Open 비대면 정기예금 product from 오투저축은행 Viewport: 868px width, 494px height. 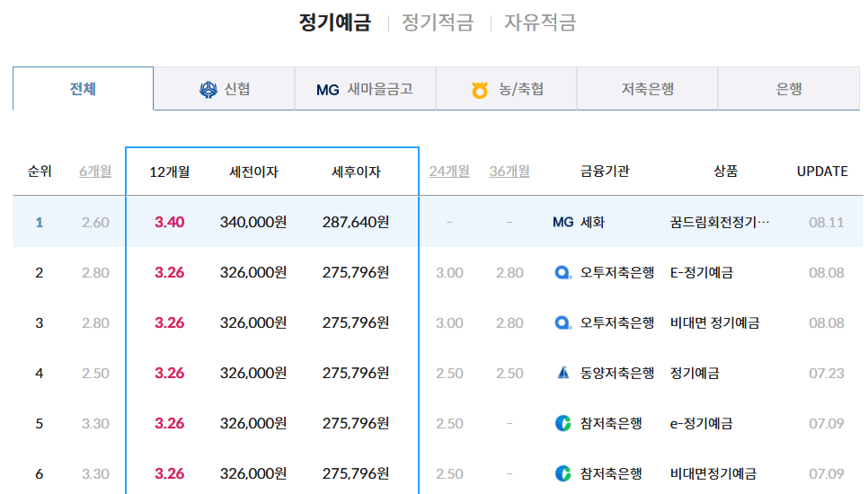tap(714, 323)
